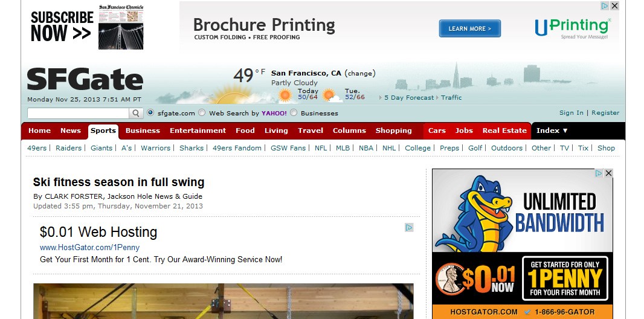
Task: Click Ski fitness season article headline
Action: pyautogui.click(x=118, y=182)
